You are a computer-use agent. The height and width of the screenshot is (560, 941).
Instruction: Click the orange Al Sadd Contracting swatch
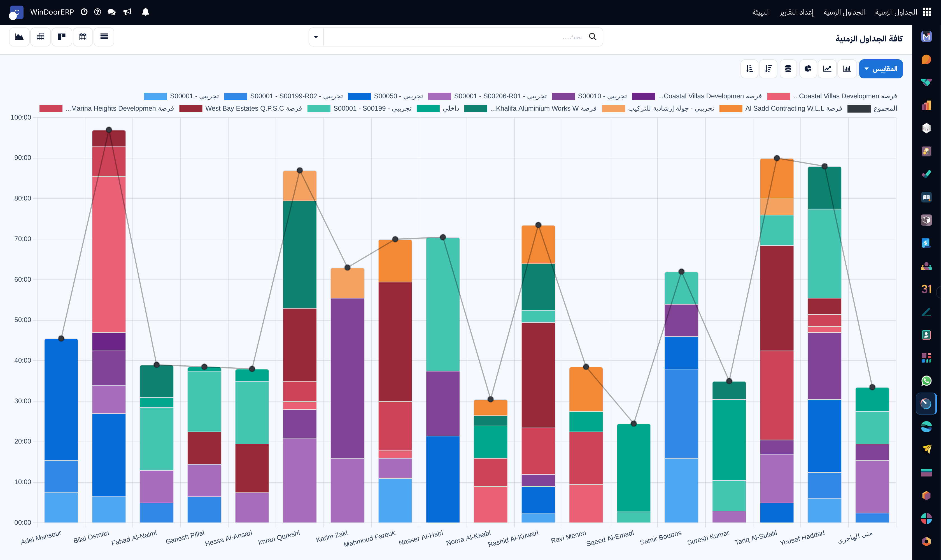(x=731, y=109)
